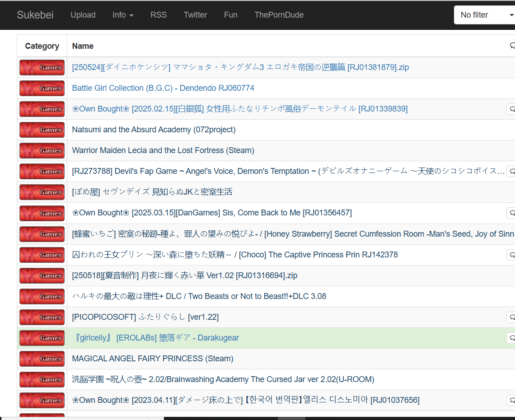Image resolution: width=515 pixels, height=420 pixels.
Task: Click Games category icon for Brainwashing Academy row
Action: pos(42,380)
